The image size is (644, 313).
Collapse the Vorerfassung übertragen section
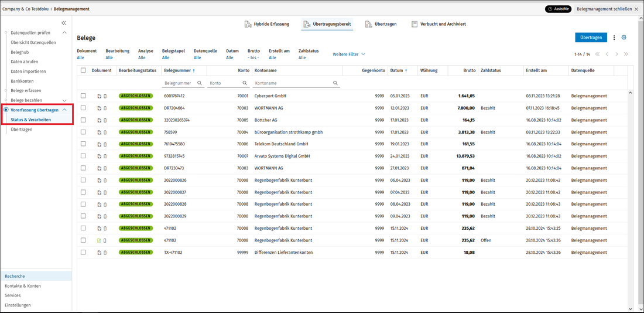pyautogui.click(x=64, y=110)
